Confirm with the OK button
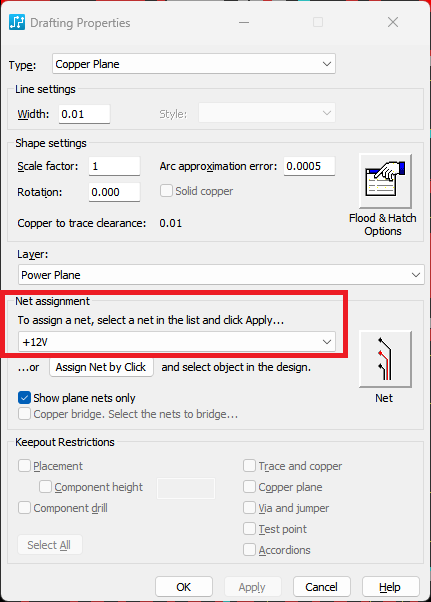The width and height of the screenshot is (431, 602). coord(183,587)
